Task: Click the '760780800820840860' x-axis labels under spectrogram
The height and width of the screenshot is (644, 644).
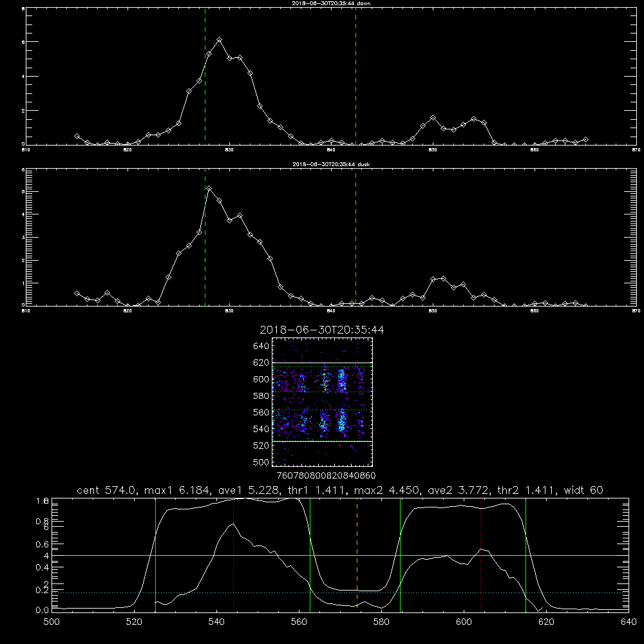Action: pos(326,476)
